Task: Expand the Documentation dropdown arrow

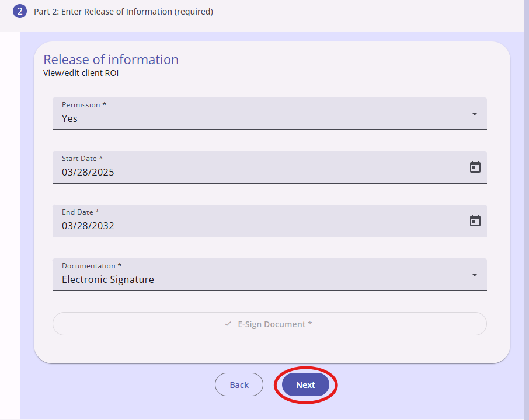Action: coord(475,275)
